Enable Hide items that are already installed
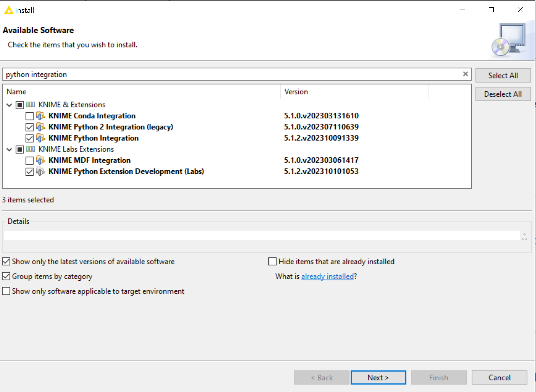 coord(272,261)
